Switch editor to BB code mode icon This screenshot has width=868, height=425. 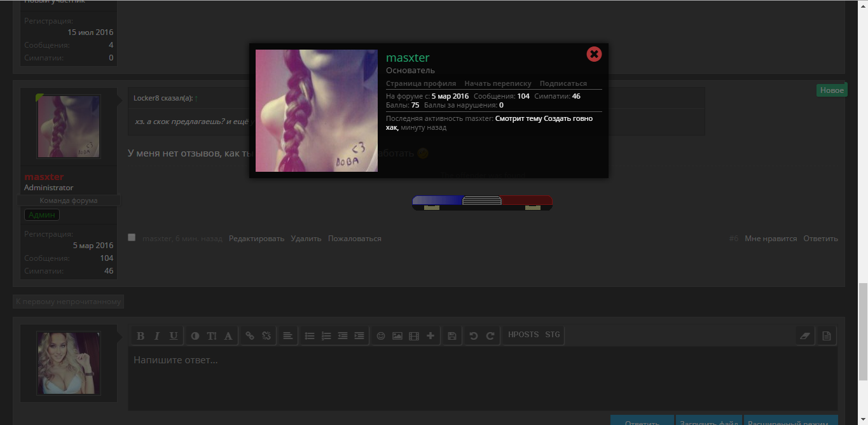pyautogui.click(x=827, y=336)
